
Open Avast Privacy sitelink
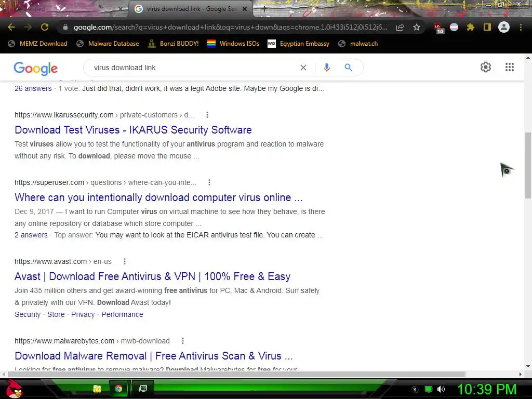pos(83,314)
